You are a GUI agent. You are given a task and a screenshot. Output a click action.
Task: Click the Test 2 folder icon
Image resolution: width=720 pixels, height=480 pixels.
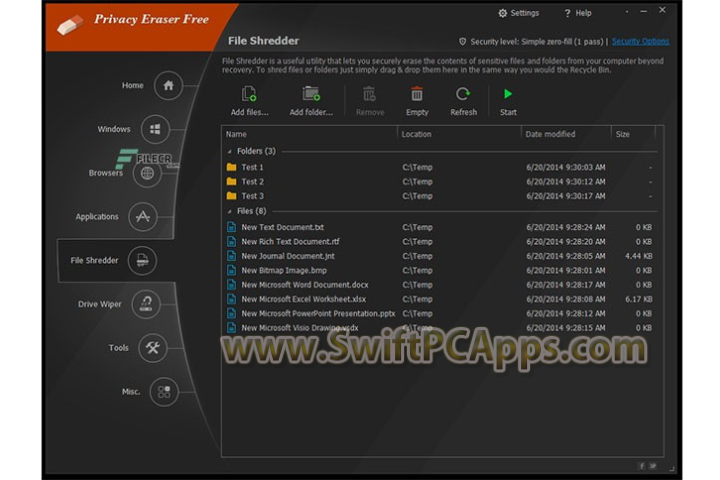coord(231,181)
